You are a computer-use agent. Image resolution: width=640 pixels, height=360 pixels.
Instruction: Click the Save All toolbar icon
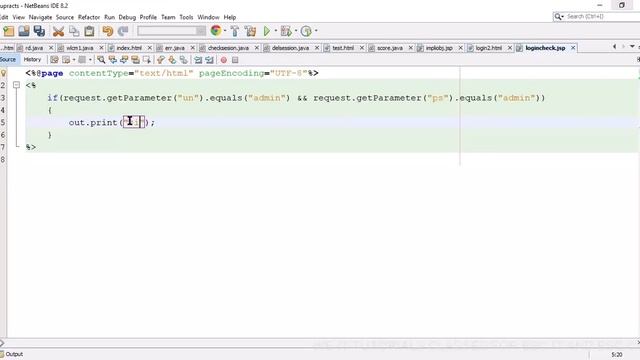40,31
